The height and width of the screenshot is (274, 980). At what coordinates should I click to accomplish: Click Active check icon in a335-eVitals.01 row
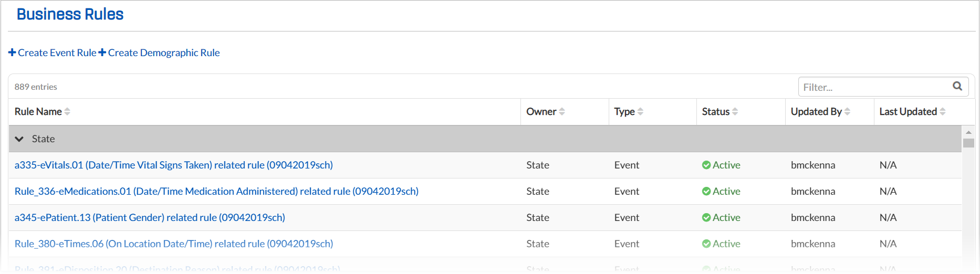tap(706, 165)
